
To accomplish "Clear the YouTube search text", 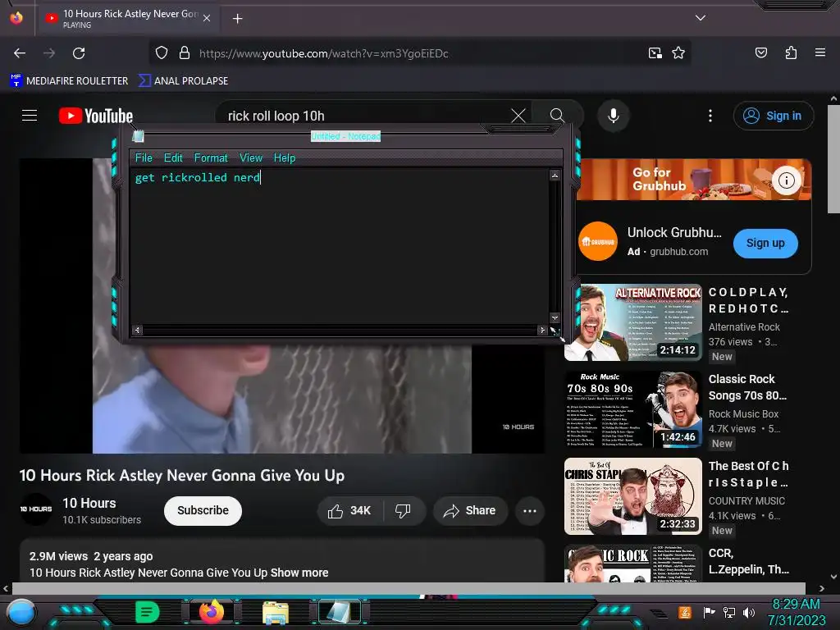I will [518, 115].
